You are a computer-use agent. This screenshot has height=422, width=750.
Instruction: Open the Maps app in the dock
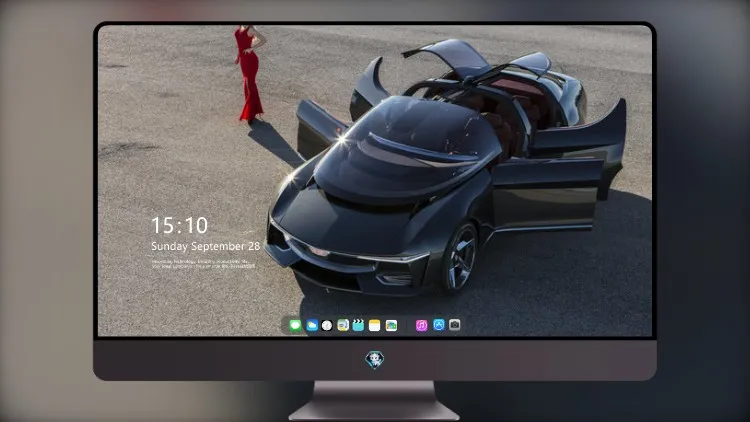click(x=343, y=325)
